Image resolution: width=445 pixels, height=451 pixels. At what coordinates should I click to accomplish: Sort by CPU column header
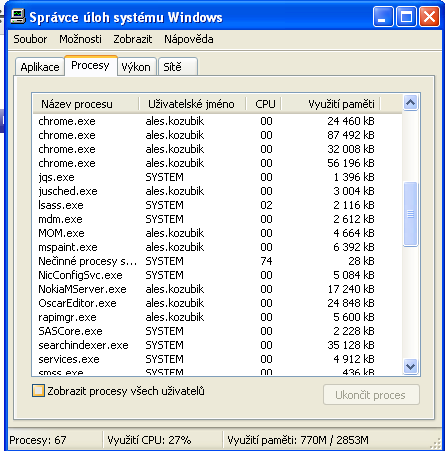264,104
